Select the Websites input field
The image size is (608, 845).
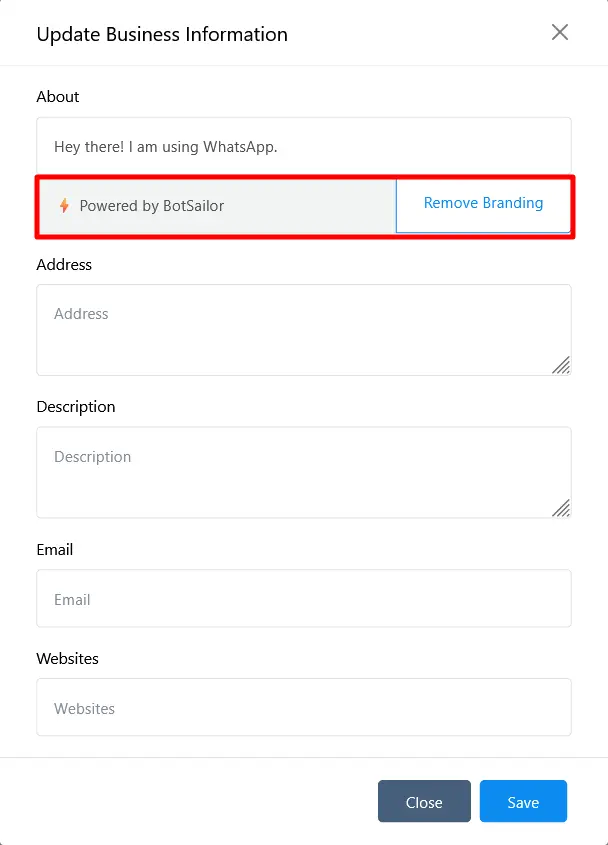tap(303, 708)
